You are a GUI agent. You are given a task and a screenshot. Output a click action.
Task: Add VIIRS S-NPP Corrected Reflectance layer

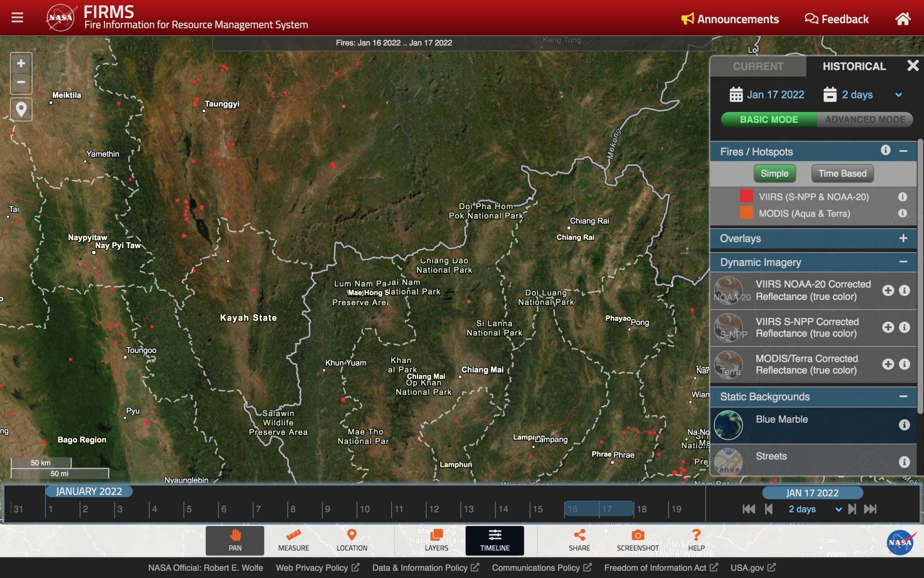888,327
